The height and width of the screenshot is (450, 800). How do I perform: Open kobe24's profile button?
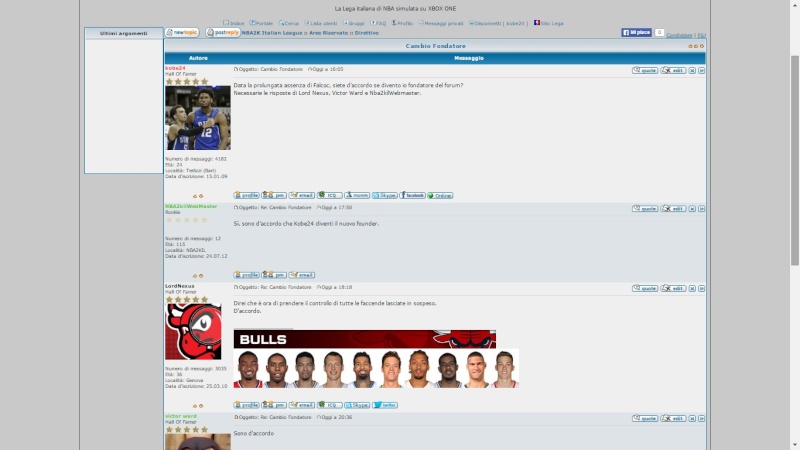coord(246,195)
